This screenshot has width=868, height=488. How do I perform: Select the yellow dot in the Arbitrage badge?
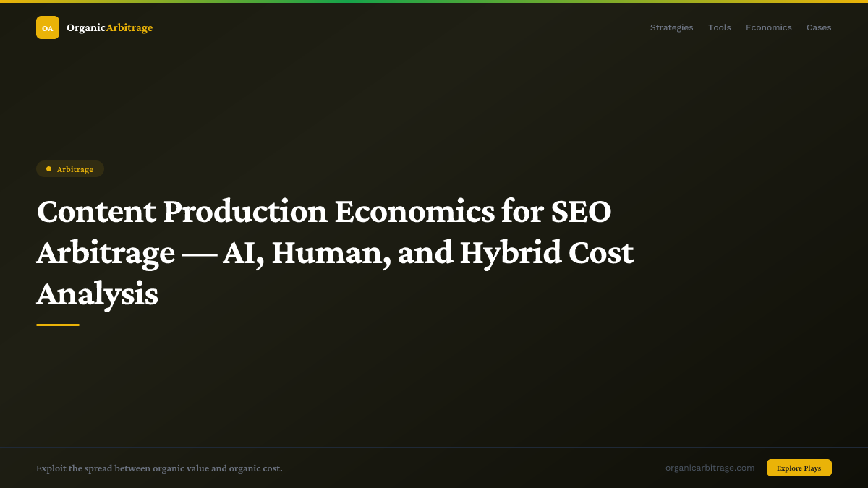48,168
